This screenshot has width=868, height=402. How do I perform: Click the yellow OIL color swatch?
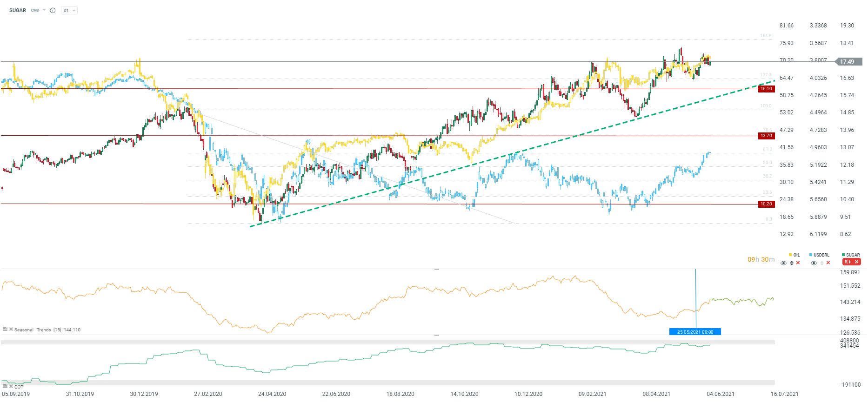tap(790, 255)
